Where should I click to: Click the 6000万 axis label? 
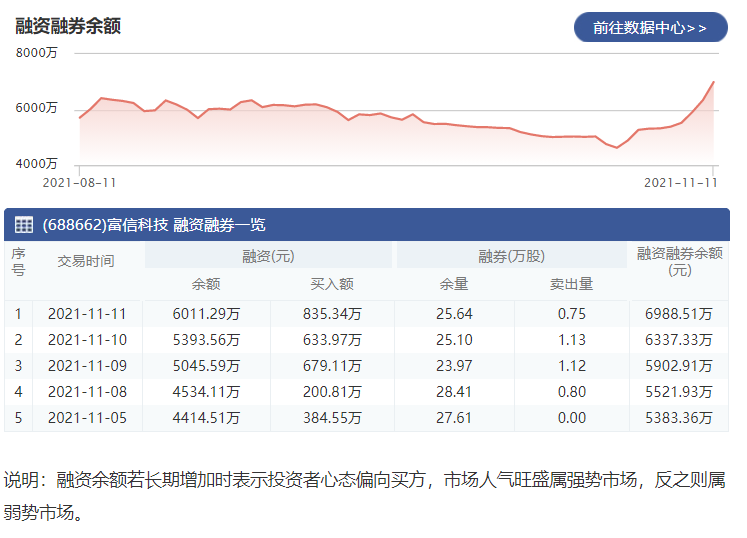36,108
